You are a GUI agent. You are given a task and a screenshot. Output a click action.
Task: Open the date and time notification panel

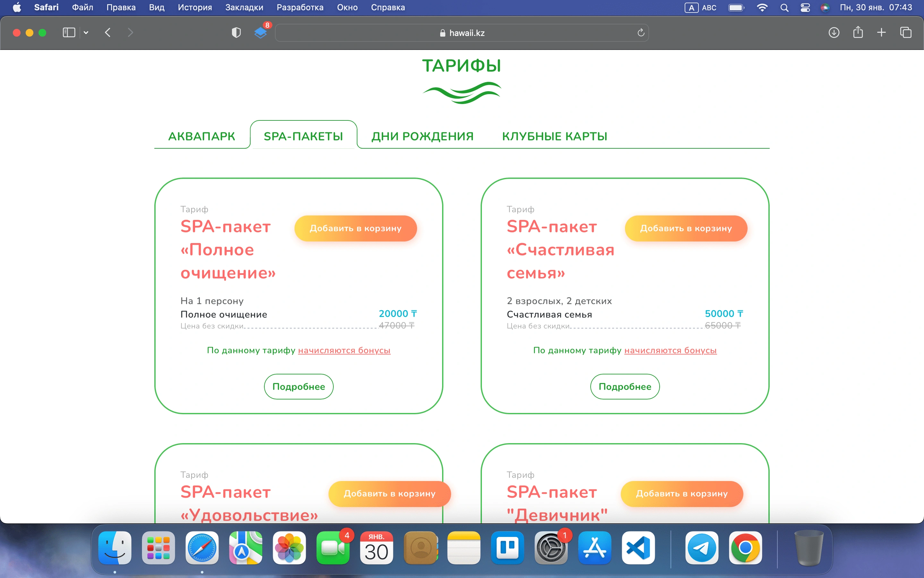876,8
